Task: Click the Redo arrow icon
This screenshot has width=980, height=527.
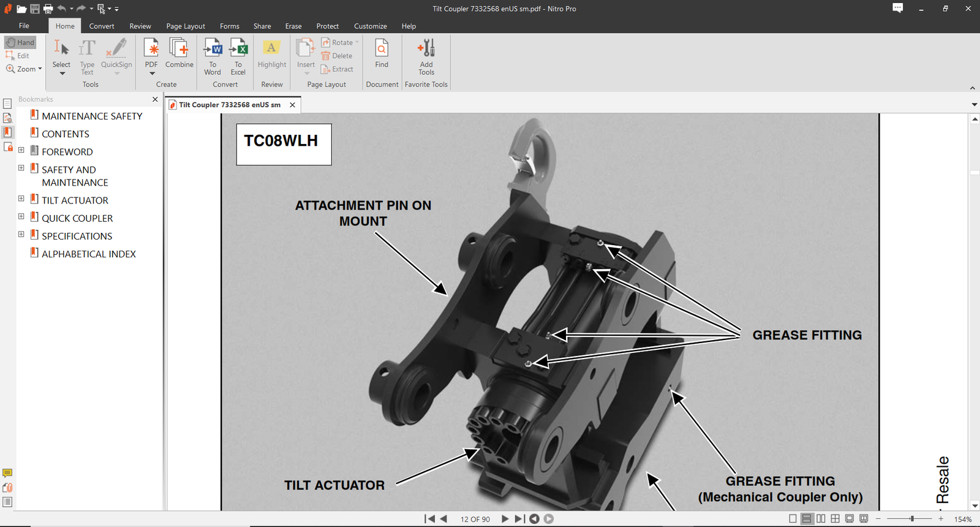Action: [81, 9]
